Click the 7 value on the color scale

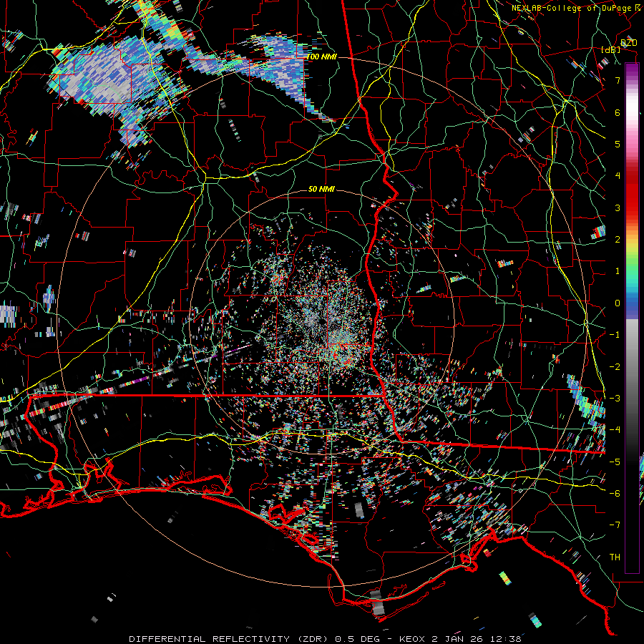[618, 80]
